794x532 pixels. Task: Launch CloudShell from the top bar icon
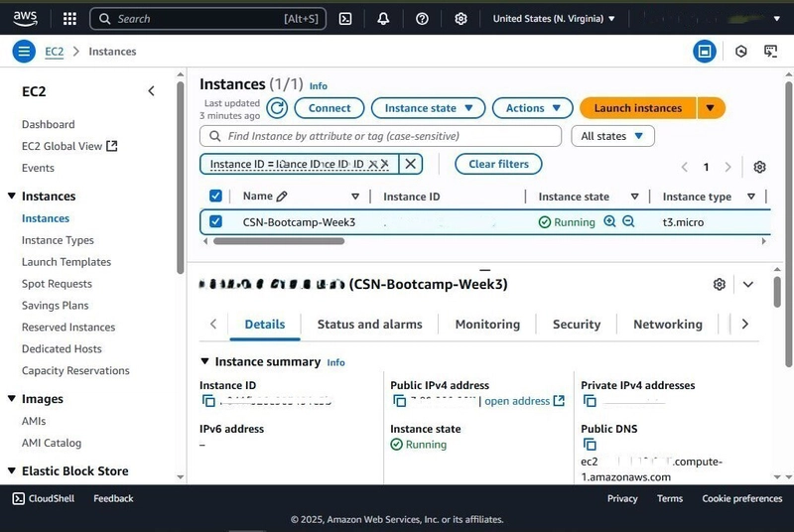pyautogui.click(x=345, y=19)
